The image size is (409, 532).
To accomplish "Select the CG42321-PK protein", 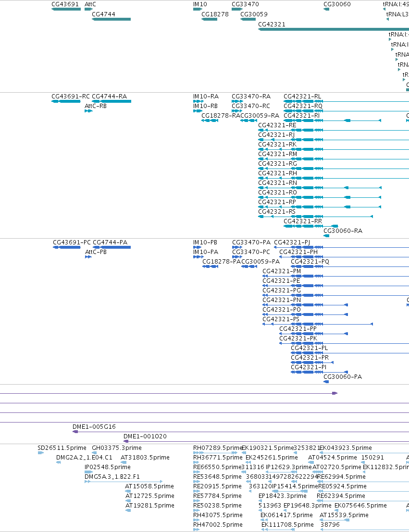I will click(x=298, y=339).
